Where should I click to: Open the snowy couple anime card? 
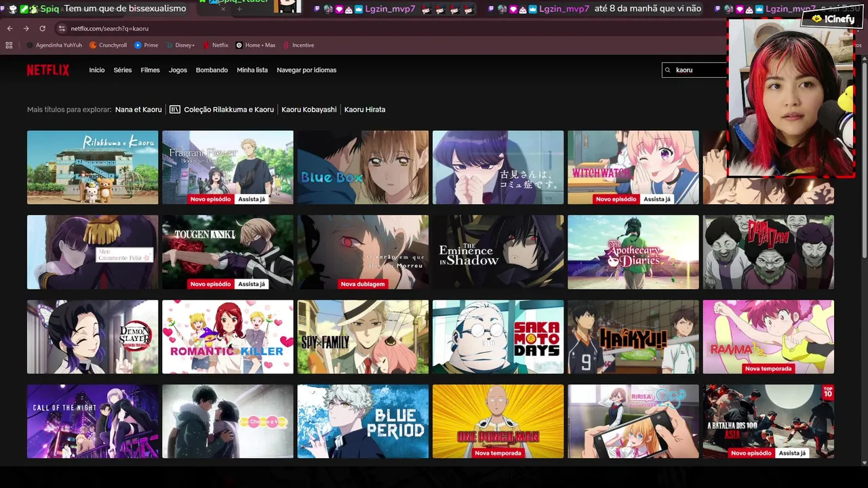coord(228,422)
